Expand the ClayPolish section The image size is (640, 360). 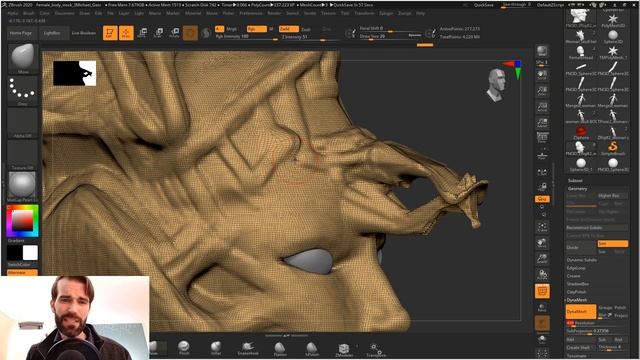click(576, 292)
